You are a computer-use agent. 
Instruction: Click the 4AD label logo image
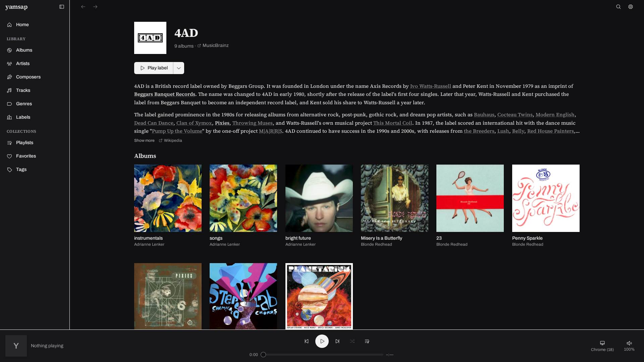(x=150, y=38)
